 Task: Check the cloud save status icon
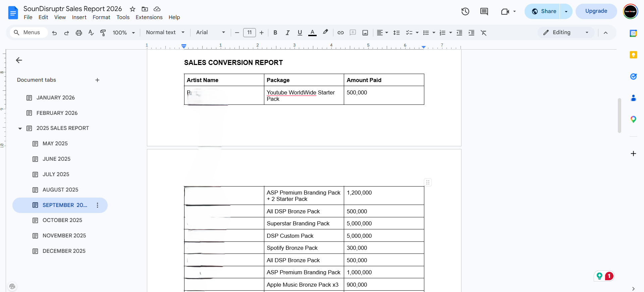(157, 9)
